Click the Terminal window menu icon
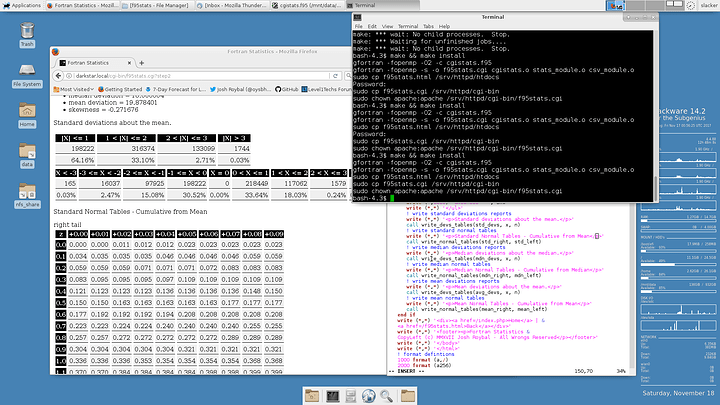The image size is (720, 405). (x=357, y=17)
